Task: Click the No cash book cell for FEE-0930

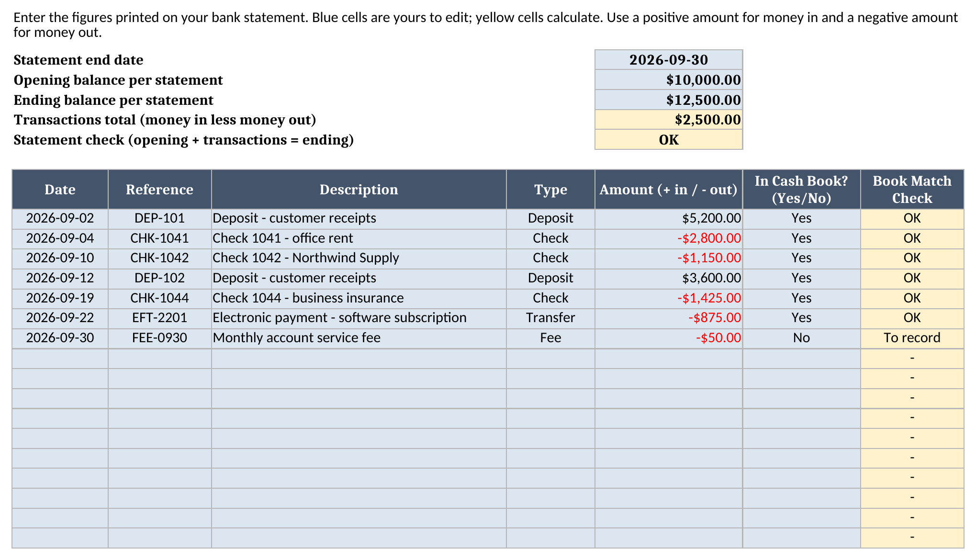Action: [x=802, y=338]
